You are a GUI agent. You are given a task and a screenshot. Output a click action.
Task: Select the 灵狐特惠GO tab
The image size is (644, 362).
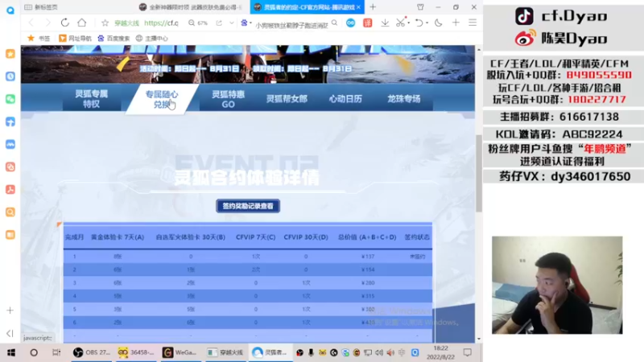point(228,99)
